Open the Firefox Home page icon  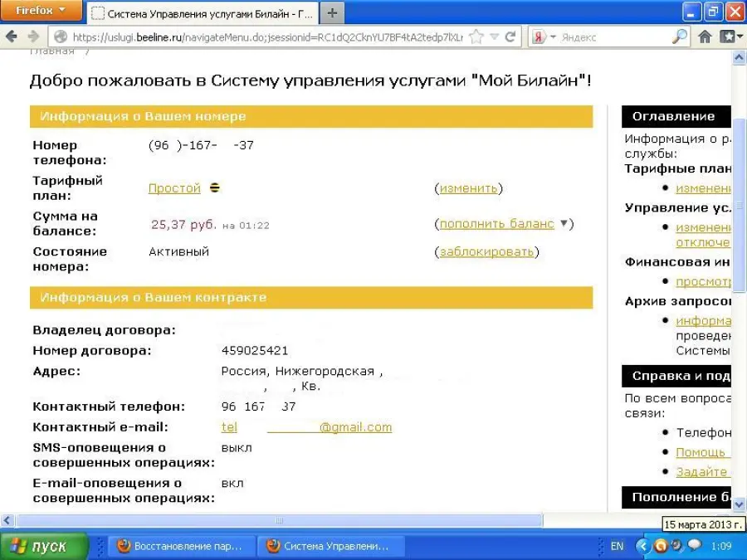(x=705, y=37)
